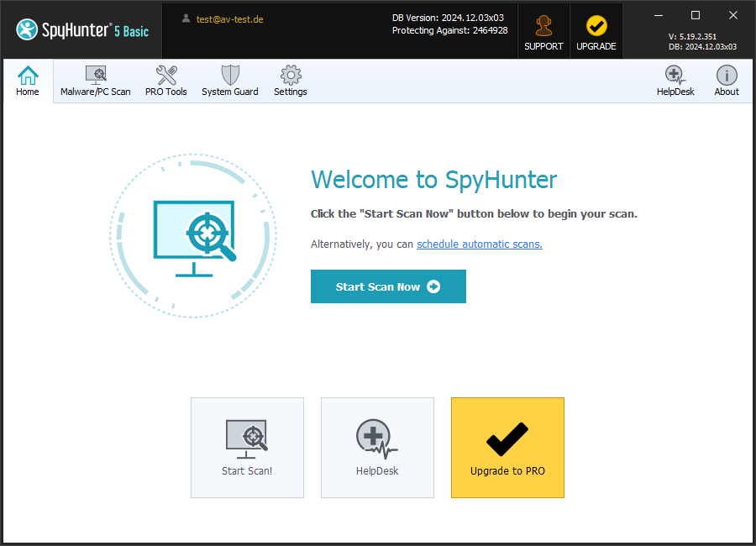Image resolution: width=756 pixels, height=546 pixels.
Task: Click the SpyHunter 5 Basic logo
Action: point(82,30)
